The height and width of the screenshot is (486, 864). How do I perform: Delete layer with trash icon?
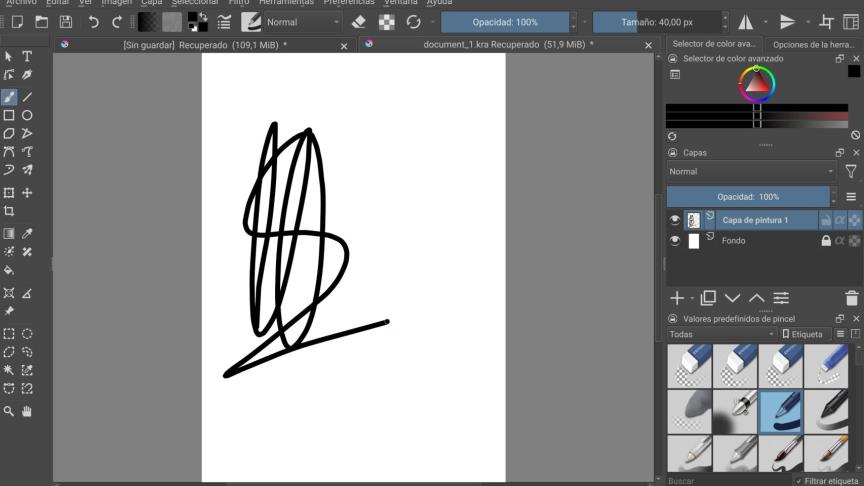(x=851, y=298)
